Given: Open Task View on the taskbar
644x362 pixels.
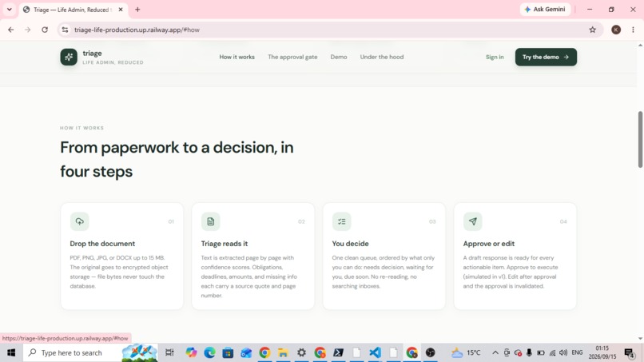Looking at the screenshot, I should (169, 352).
